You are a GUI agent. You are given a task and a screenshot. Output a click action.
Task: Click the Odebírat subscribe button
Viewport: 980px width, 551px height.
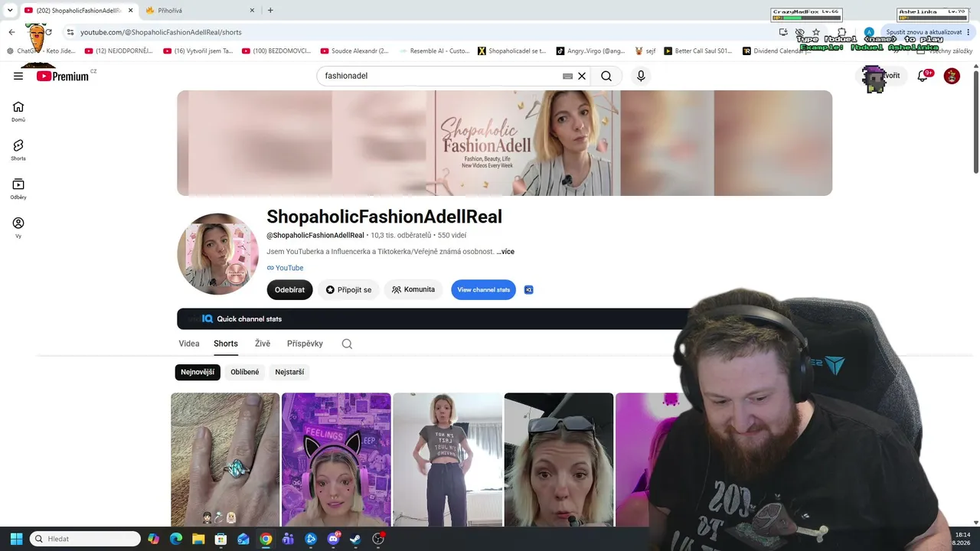[289, 290]
